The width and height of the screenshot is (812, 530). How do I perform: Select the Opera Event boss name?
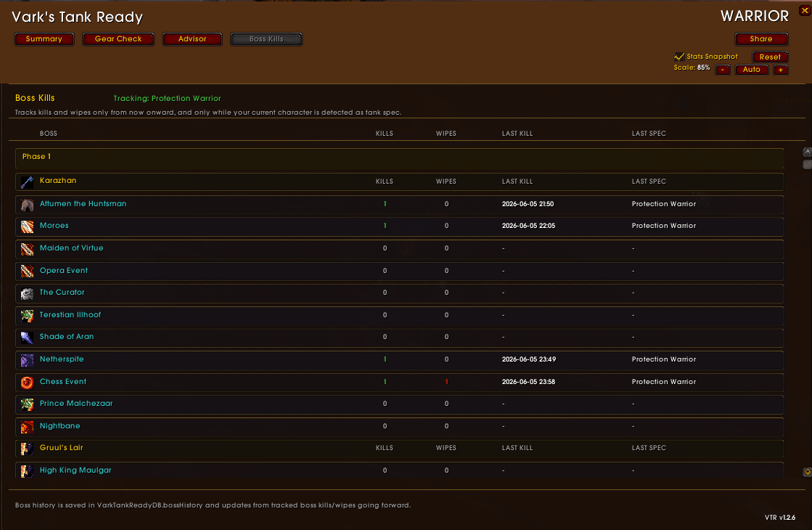pos(64,270)
